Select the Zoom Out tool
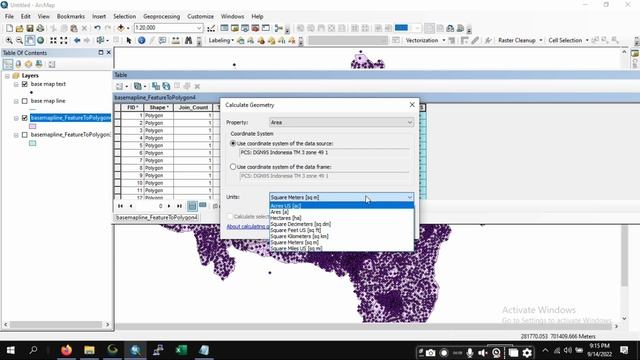 [19, 40]
